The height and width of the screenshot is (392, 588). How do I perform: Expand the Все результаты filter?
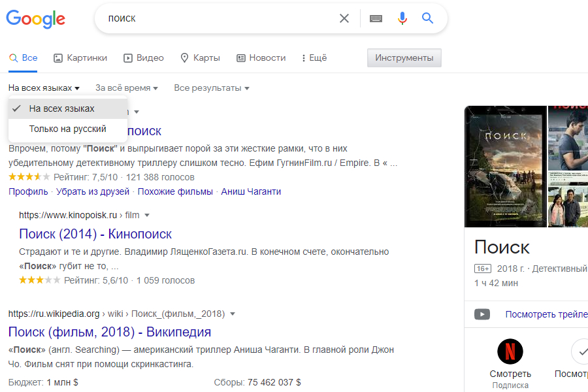click(211, 88)
